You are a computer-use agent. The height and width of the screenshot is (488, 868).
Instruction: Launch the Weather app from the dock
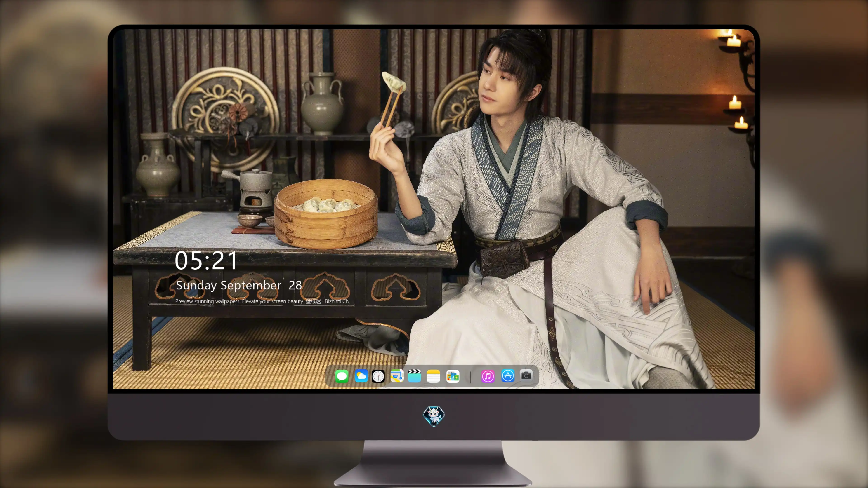(361, 376)
